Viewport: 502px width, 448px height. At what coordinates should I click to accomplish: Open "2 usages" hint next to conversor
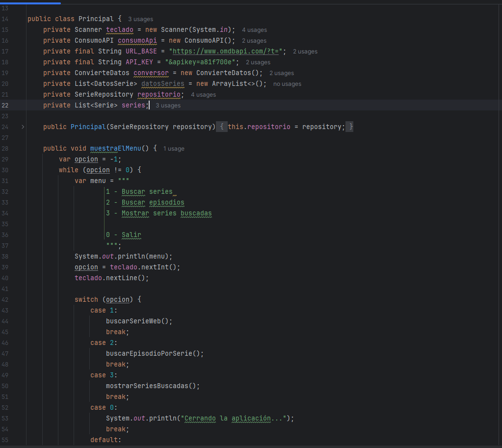click(x=281, y=73)
